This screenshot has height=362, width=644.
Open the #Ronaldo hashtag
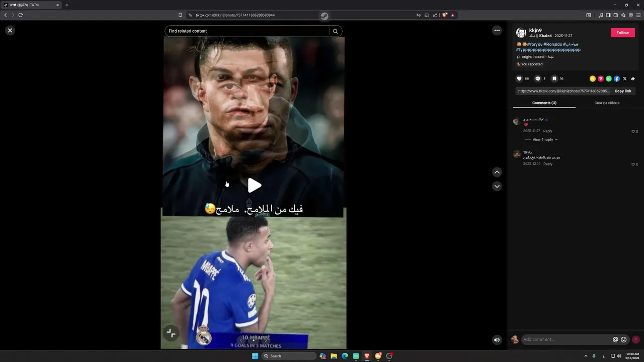(x=553, y=44)
